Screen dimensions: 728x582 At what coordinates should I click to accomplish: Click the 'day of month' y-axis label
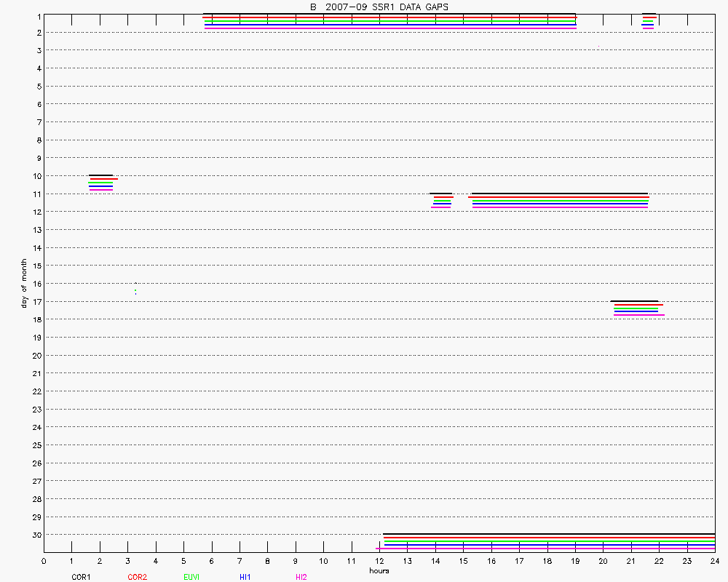(x=23, y=283)
